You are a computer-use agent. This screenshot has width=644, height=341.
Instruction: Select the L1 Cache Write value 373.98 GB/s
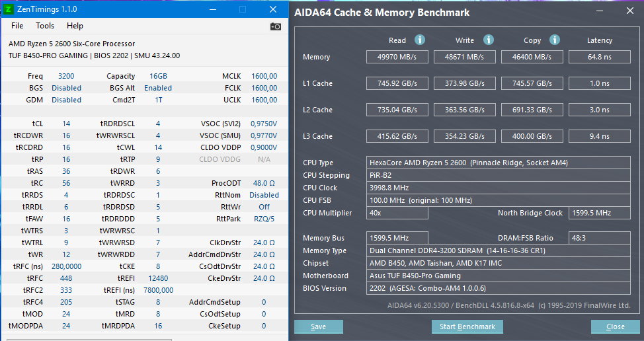pos(465,83)
